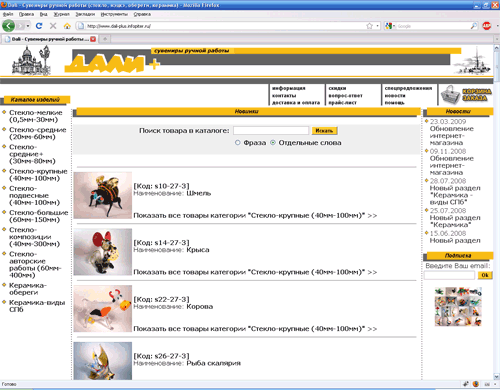Click the Искать search button
This screenshot has height=390, width=500.
click(x=324, y=131)
